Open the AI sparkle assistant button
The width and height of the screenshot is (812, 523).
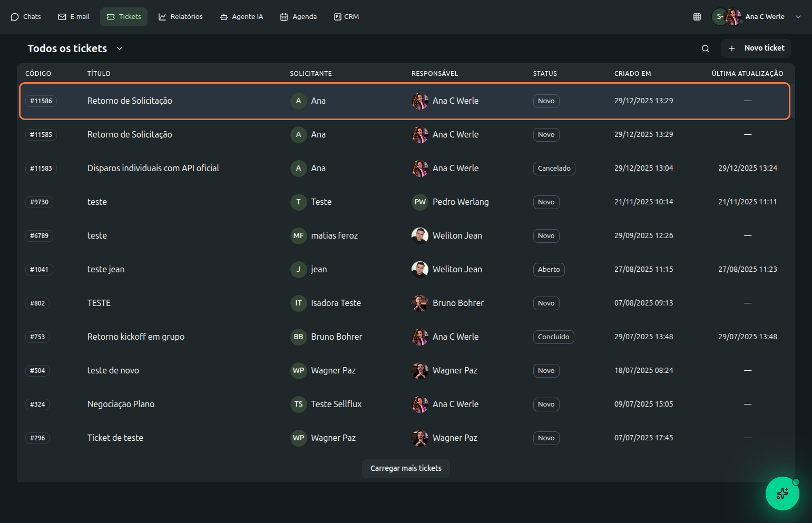(x=782, y=494)
